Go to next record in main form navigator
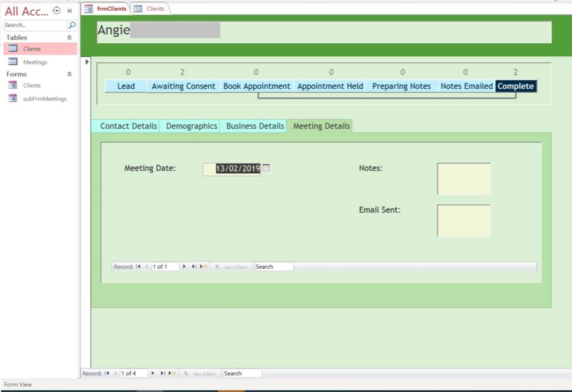 [153, 373]
